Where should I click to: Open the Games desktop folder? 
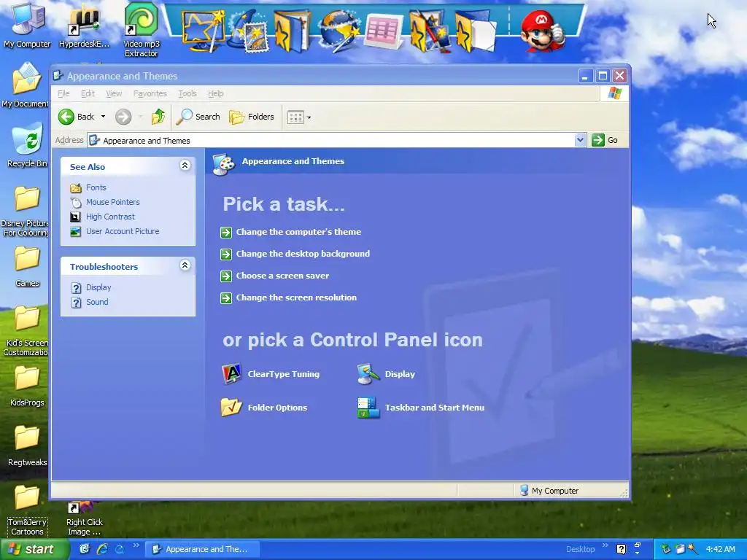click(27, 267)
